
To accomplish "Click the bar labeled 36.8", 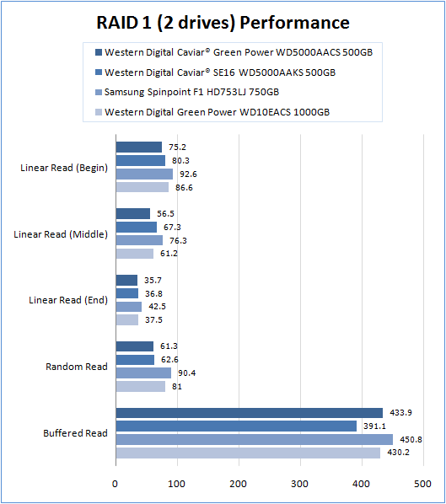I will point(127,293).
